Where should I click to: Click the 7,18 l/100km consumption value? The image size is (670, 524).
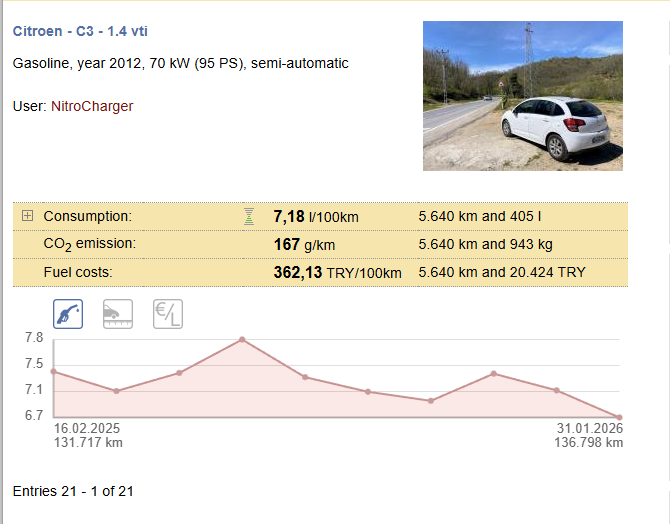[x=315, y=216]
